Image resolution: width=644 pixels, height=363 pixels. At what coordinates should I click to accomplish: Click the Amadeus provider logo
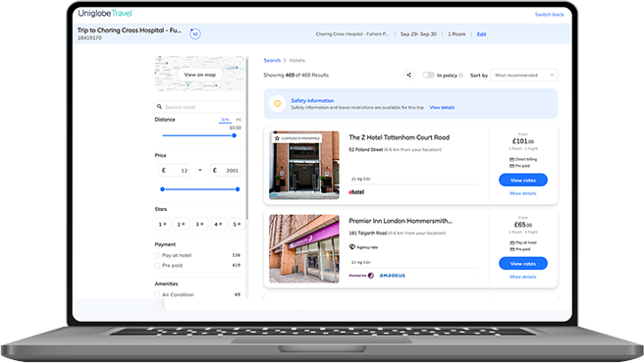[x=393, y=276]
